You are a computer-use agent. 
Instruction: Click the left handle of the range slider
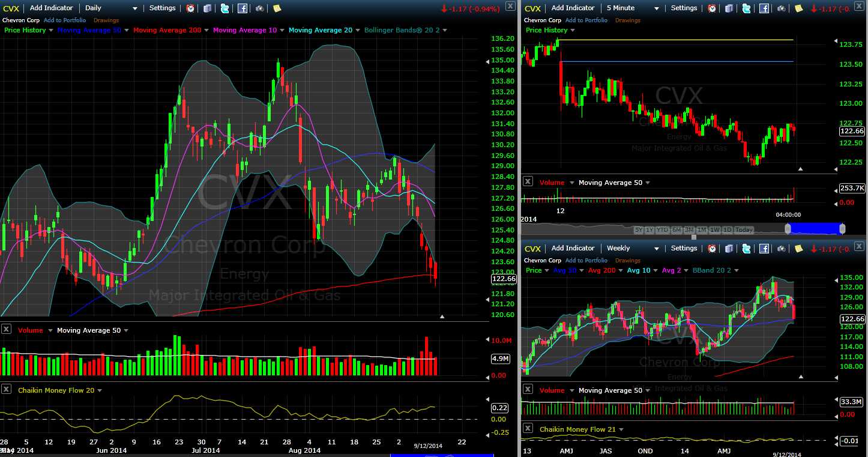pos(788,229)
